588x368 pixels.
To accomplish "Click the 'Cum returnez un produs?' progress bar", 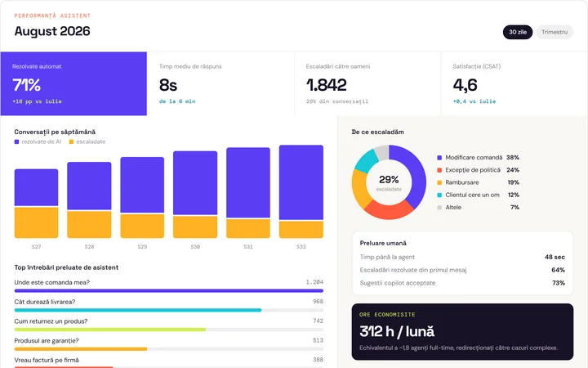I will click(169, 330).
